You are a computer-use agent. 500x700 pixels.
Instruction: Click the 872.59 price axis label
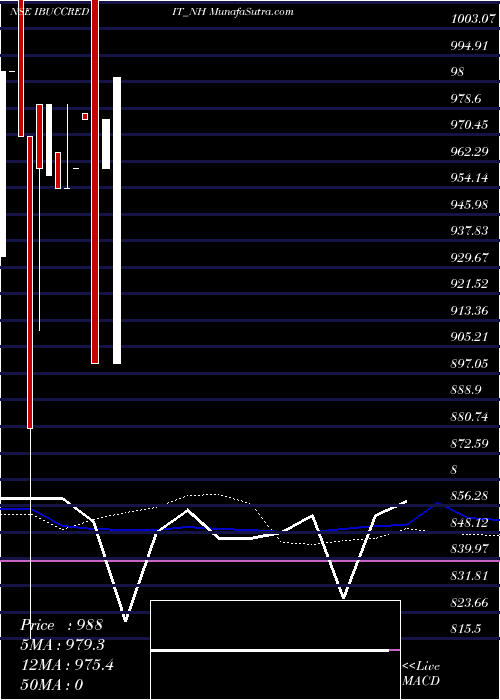click(x=469, y=443)
